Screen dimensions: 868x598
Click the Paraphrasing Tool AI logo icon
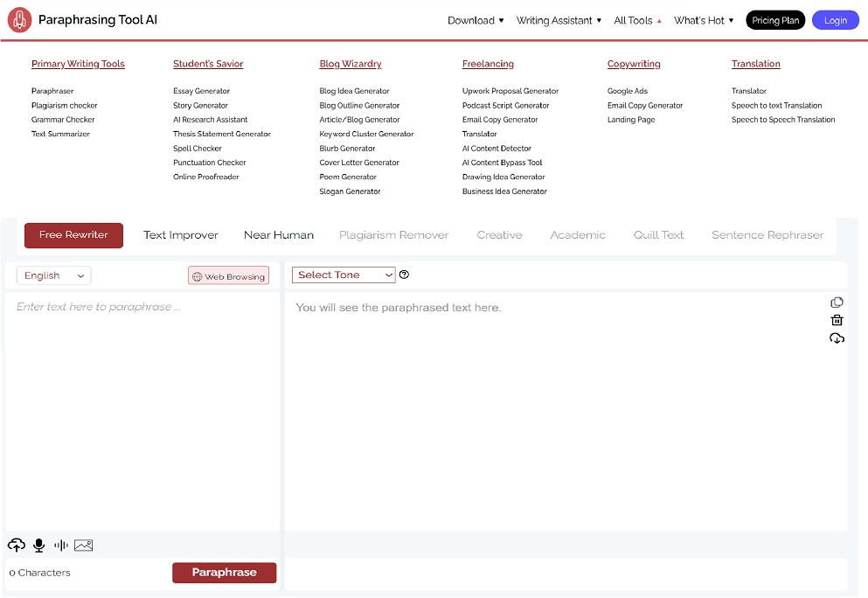[x=19, y=20]
